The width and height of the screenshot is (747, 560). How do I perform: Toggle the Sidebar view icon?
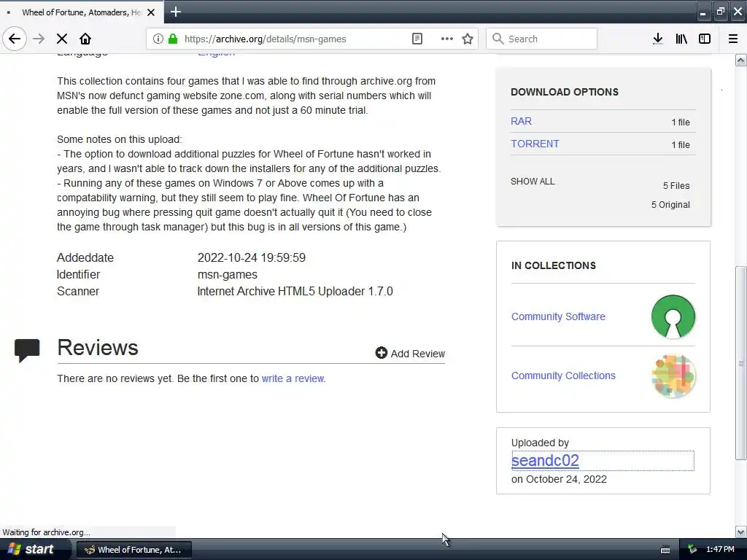tap(705, 39)
